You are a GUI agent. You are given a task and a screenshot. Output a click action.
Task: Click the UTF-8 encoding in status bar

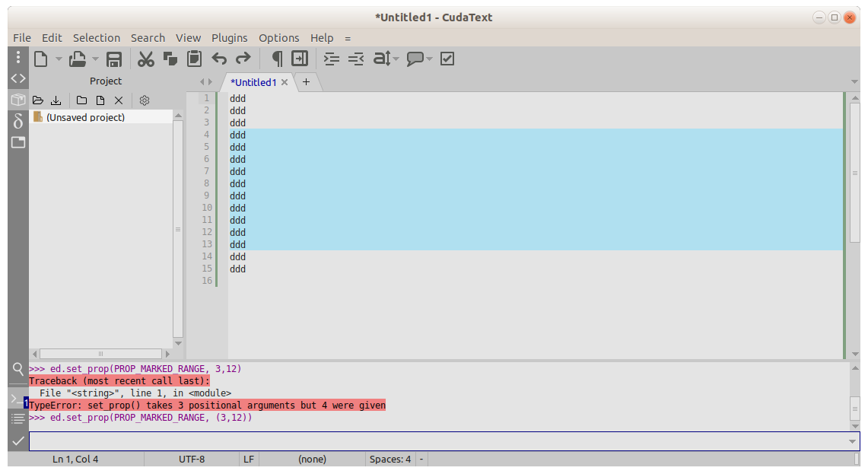(191, 460)
